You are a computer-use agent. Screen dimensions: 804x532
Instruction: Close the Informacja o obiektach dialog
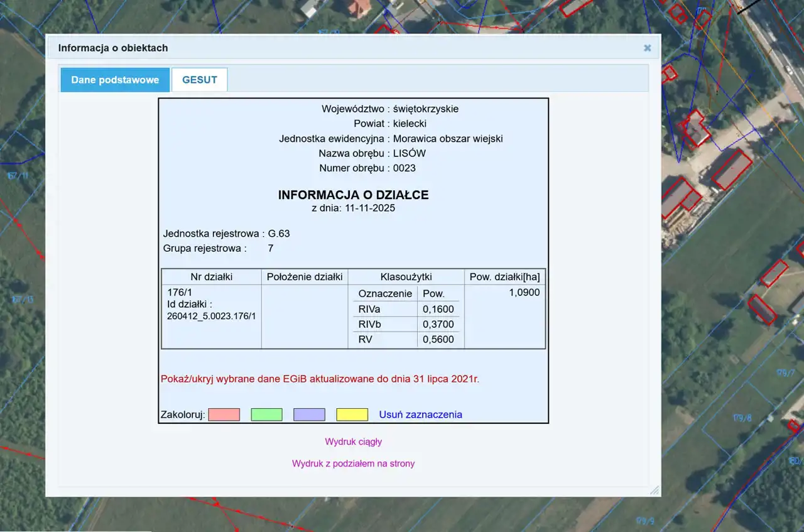click(647, 48)
